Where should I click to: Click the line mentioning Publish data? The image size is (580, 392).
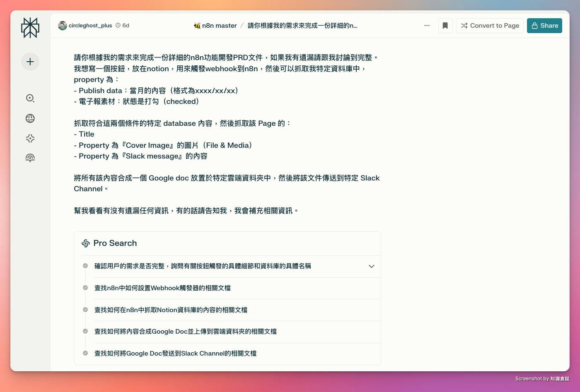tap(156, 91)
